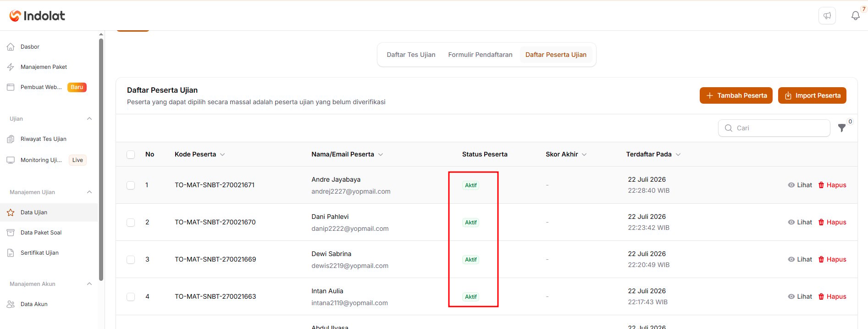Click trash icon for Andre Jayabaya
The width and height of the screenshot is (868, 329).
pyautogui.click(x=821, y=185)
